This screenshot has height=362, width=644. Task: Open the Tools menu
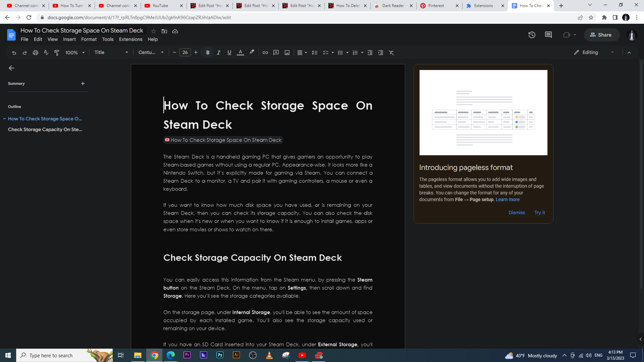[x=108, y=39]
